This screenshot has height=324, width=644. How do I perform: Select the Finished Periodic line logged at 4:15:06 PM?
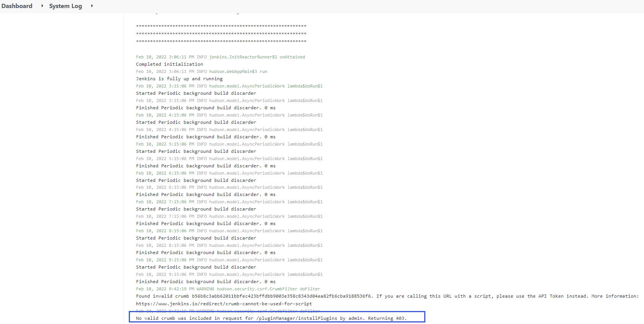(x=206, y=137)
